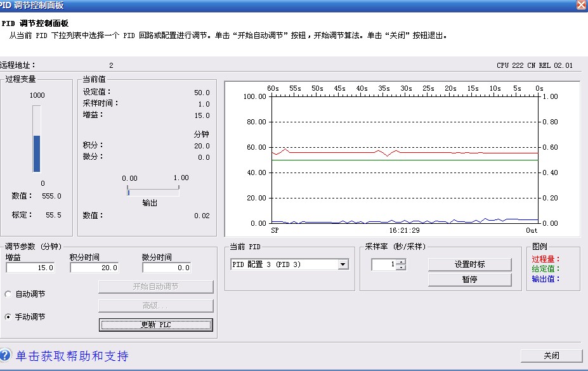Select the 自动调节 auto-tune radio button
The image size is (588, 371).
8,294
